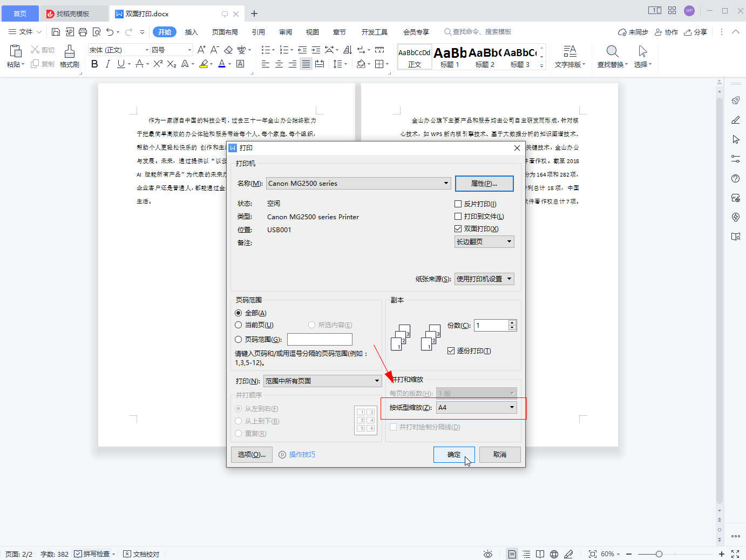This screenshot has height=560, width=746.
Task: Open print preview icon
Action: 97,32
